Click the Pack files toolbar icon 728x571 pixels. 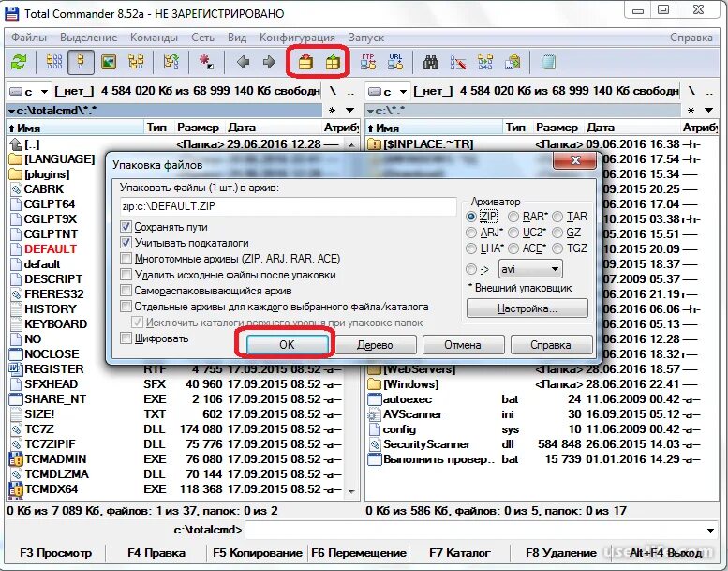305,62
